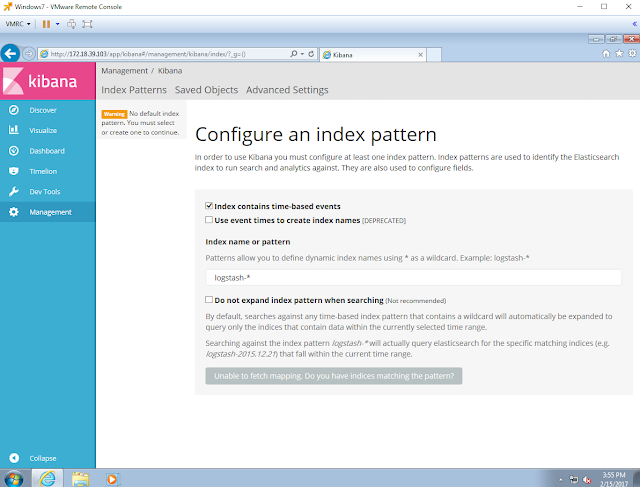Click the VMRC full screen icon
640x487 pixels.
87,24
